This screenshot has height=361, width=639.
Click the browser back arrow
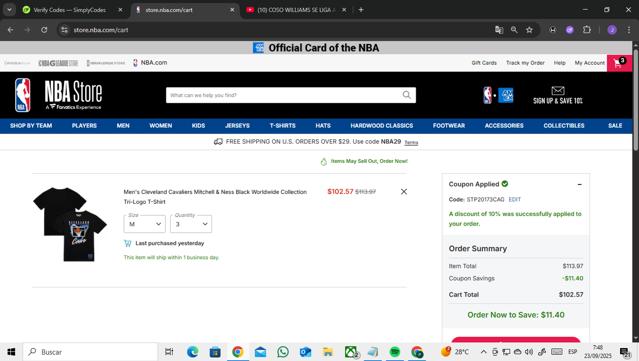click(x=11, y=30)
